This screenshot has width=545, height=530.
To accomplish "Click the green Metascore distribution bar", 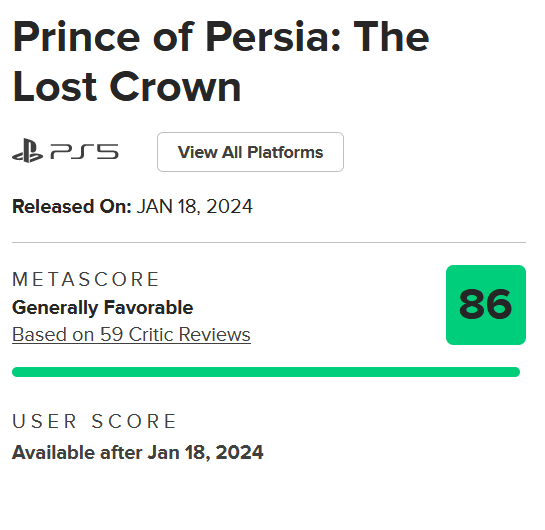I will pyautogui.click(x=266, y=372).
